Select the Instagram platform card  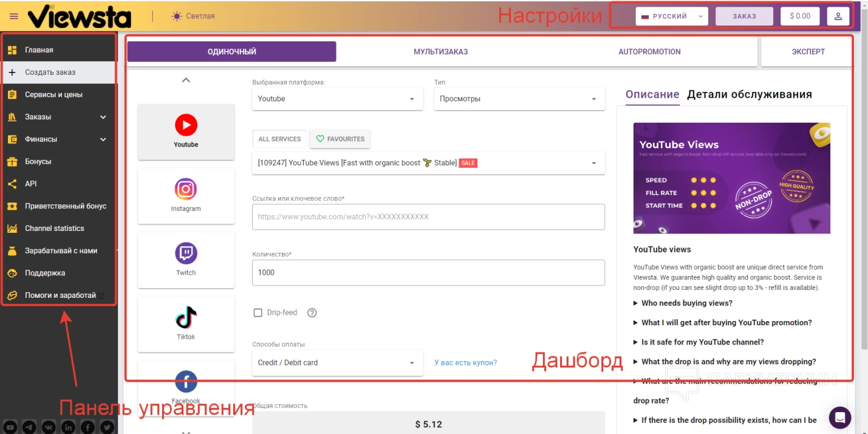tap(186, 196)
